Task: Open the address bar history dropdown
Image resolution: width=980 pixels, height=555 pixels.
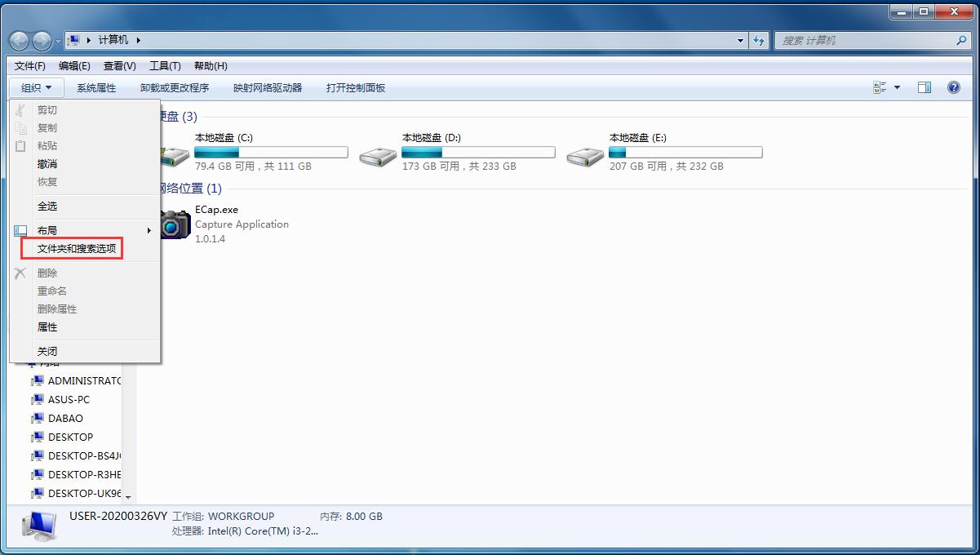Action: (739, 39)
